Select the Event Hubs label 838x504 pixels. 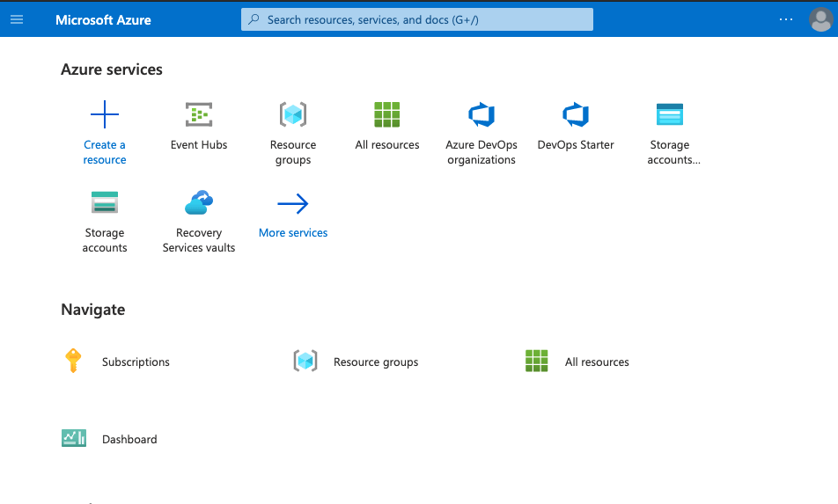click(x=199, y=144)
